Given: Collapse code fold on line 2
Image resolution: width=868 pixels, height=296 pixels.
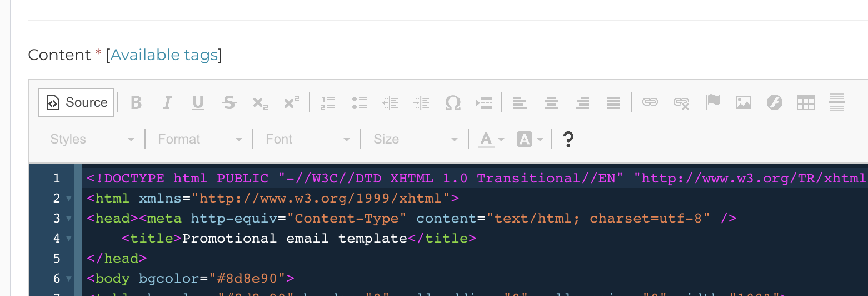Looking at the screenshot, I should point(69,198).
